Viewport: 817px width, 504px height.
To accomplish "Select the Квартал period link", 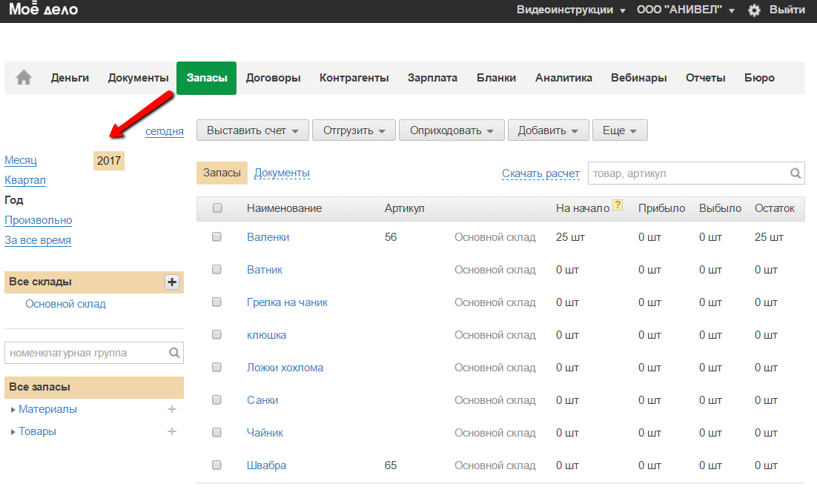I will (25, 180).
